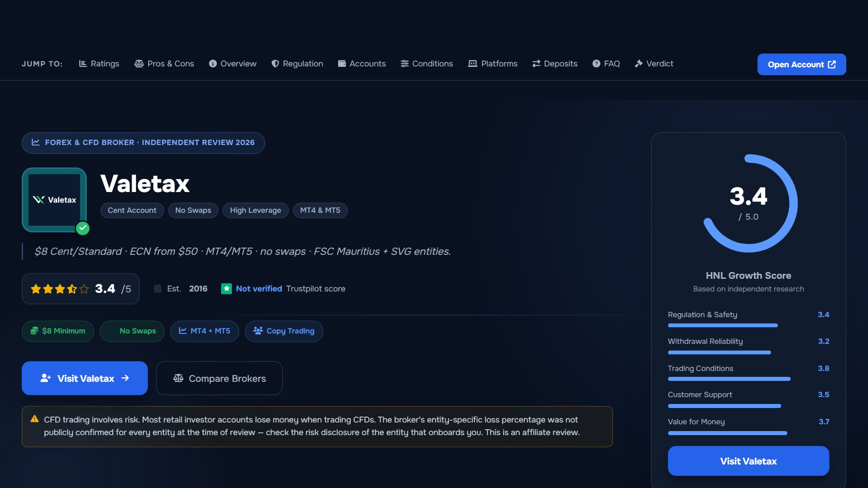The image size is (868, 488).
Task: Click the calendar icon next to Est.
Action: [x=157, y=289]
